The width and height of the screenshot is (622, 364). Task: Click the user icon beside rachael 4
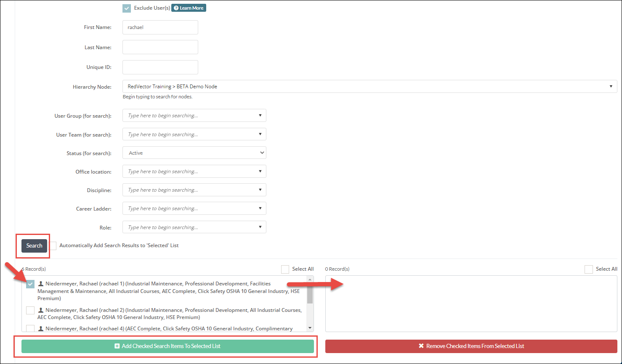point(40,328)
